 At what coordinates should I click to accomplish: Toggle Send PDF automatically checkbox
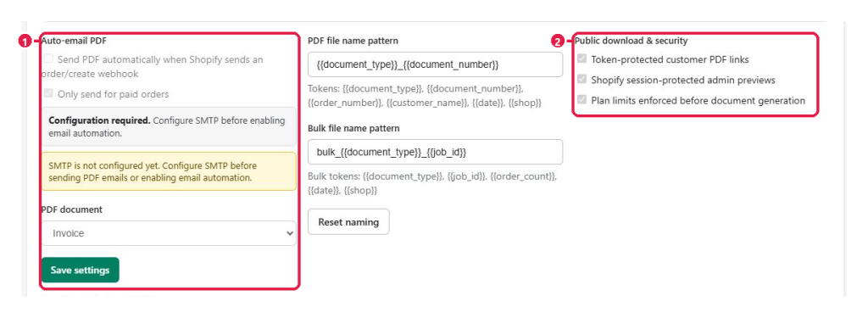pyautogui.click(x=48, y=59)
